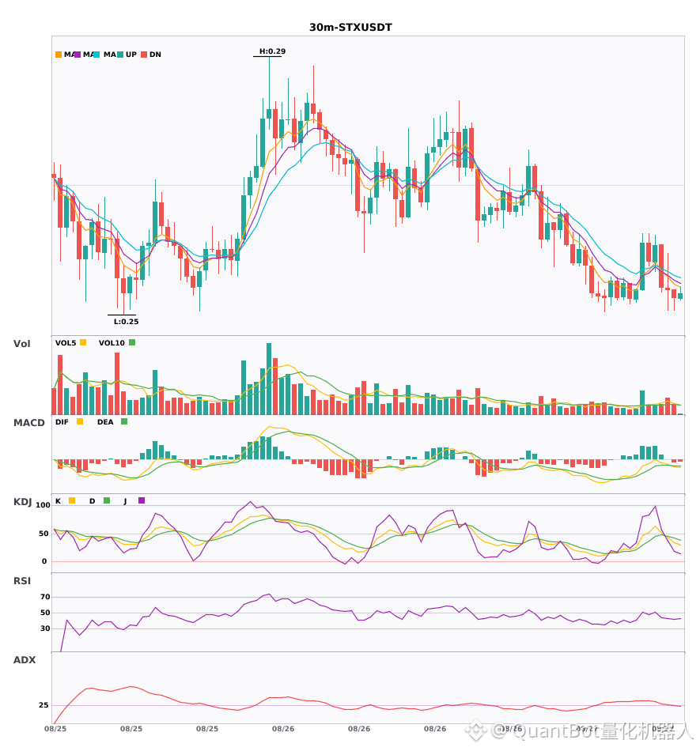Click the RSI axis value 30
Image resolution: width=700 pixels, height=751 pixels.
click(45, 628)
